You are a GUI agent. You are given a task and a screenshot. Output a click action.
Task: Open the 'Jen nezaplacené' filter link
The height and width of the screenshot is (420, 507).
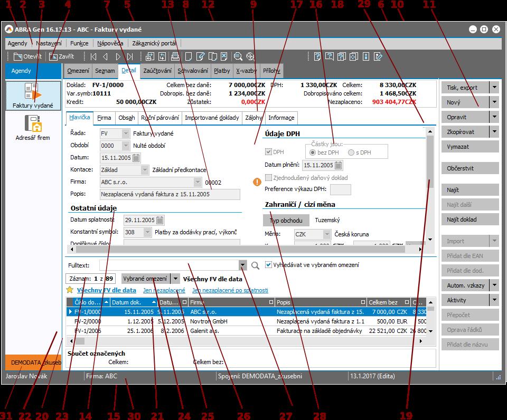164,290
